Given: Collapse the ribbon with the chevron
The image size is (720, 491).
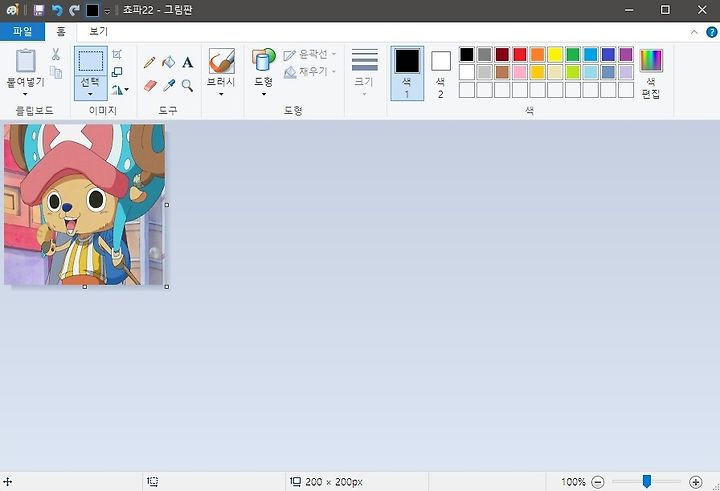Looking at the screenshot, I should tap(694, 32).
